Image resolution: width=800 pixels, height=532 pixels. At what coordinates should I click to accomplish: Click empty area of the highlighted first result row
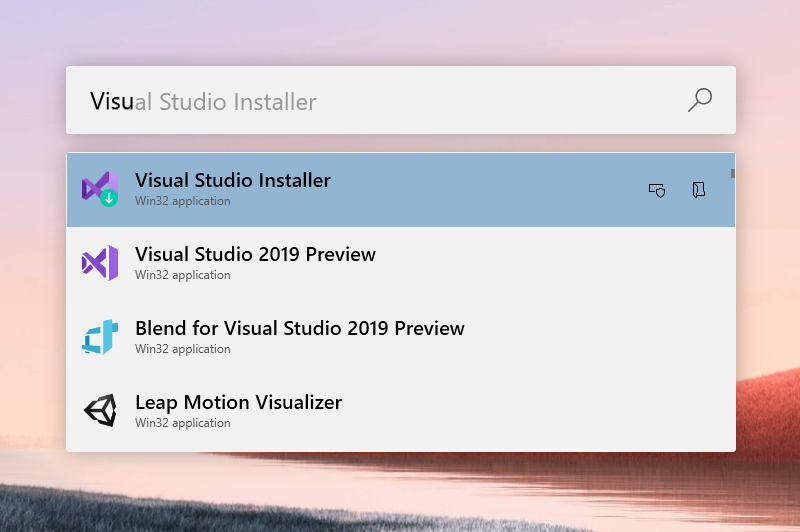click(480, 190)
